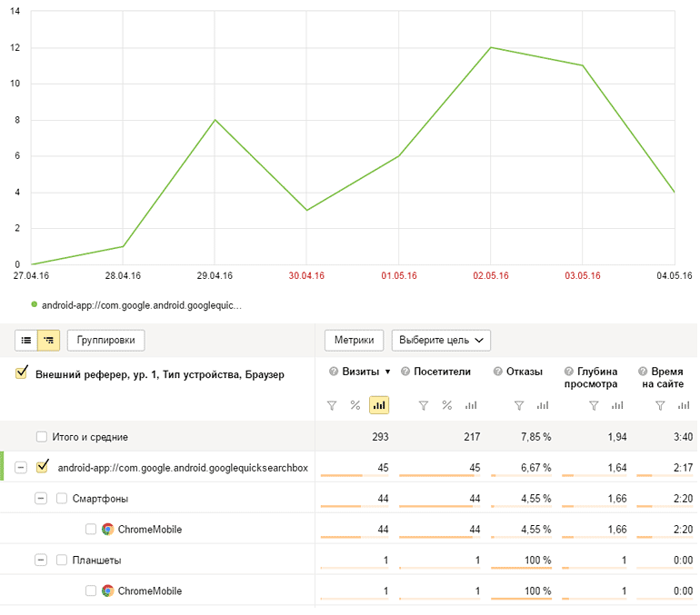Viewport: 700px width, 615px height.
Task: Collapse the Планшеты tree row
Action: coord(41,560)
